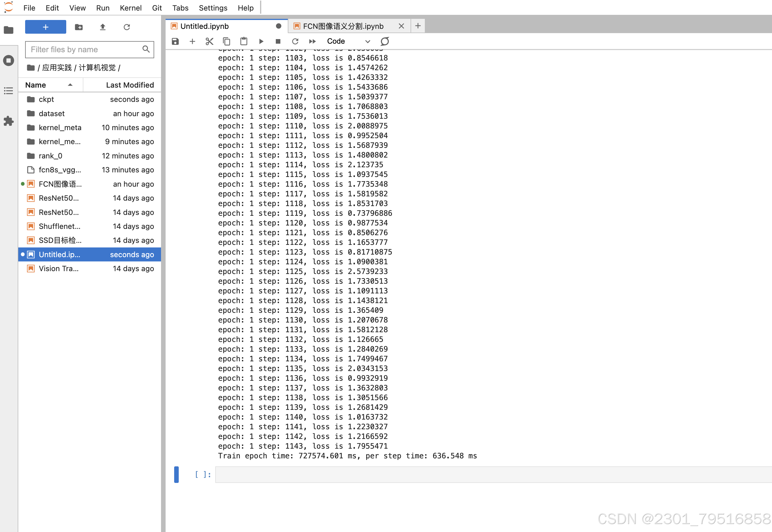The height and width of the screenshot is (532, 772).
Task: Restart the kernel
Action: (x=295, y=41)
